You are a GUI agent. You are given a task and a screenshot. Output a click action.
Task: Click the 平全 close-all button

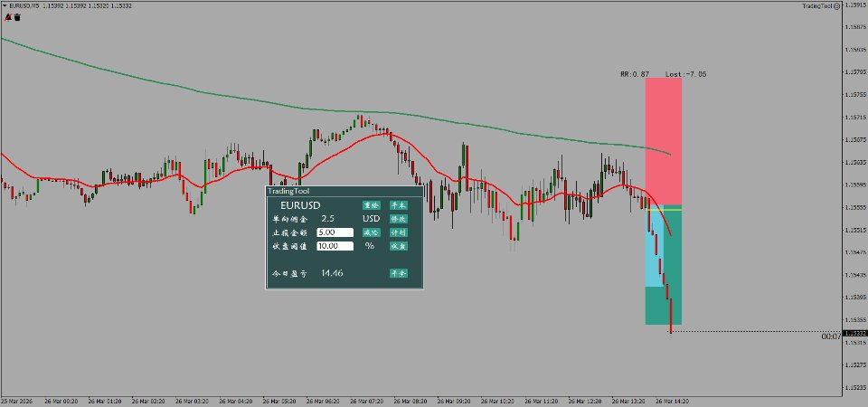tap(398, 273)
